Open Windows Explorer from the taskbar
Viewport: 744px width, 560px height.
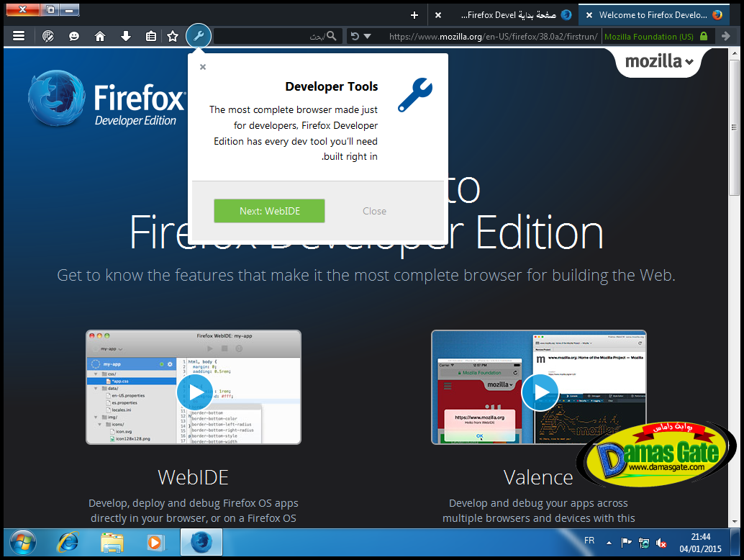[112, 543]
